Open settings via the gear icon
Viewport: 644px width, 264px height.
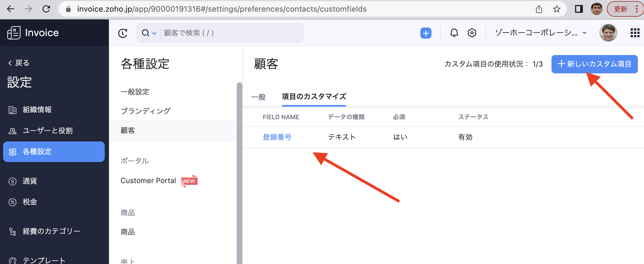(x=472, y=33)
